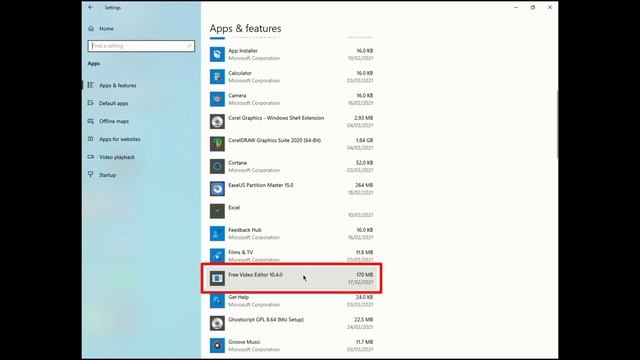Maximize the Settings window
This screenshot has height=360, width=640.
pyautogui.click(x=533, y=7)
